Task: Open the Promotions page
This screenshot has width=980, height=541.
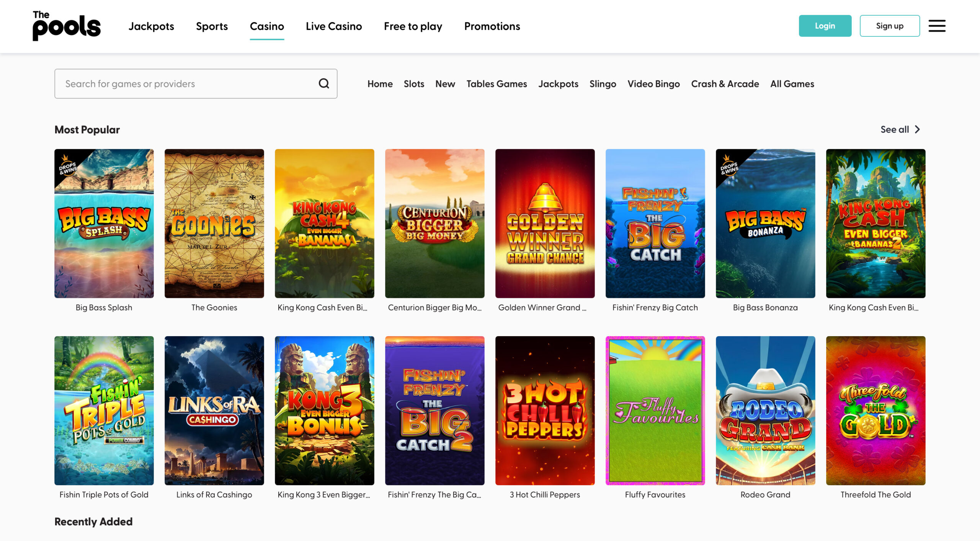Action: (492, 26)
